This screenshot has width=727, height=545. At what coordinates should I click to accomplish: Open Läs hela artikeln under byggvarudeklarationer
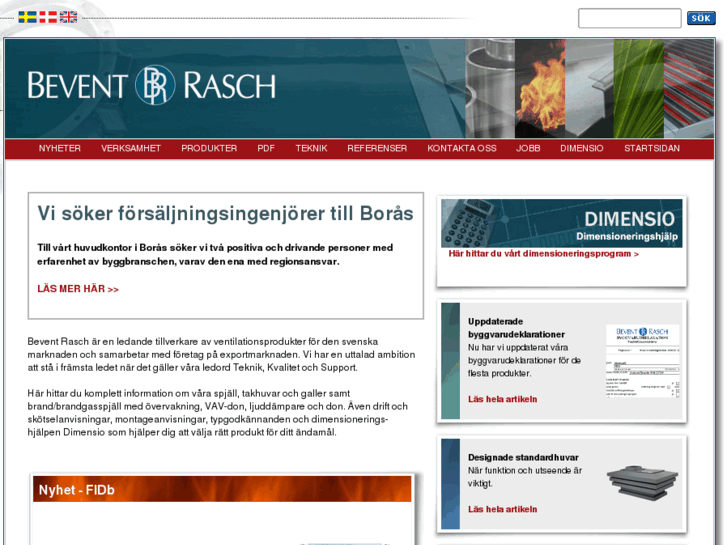[502, 399]
